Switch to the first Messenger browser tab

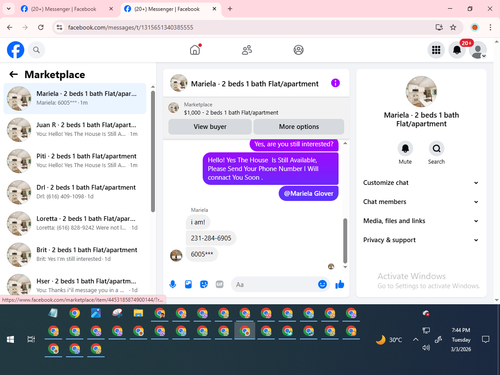66,9
